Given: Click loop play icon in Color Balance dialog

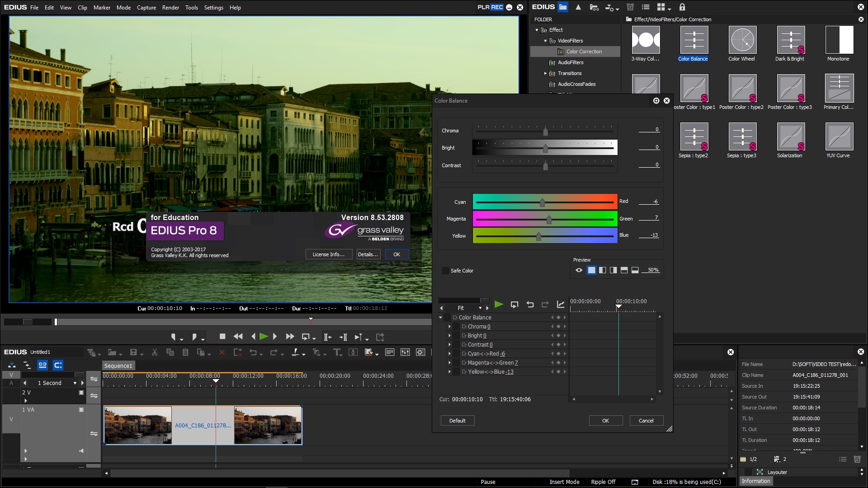Looking at the screenshot, I should coord(514,305).
